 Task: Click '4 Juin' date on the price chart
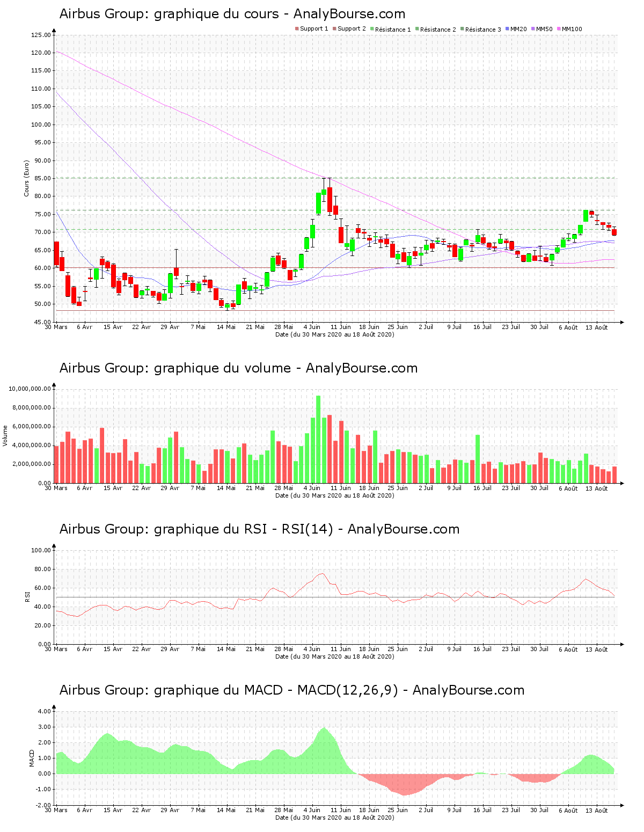312,327
